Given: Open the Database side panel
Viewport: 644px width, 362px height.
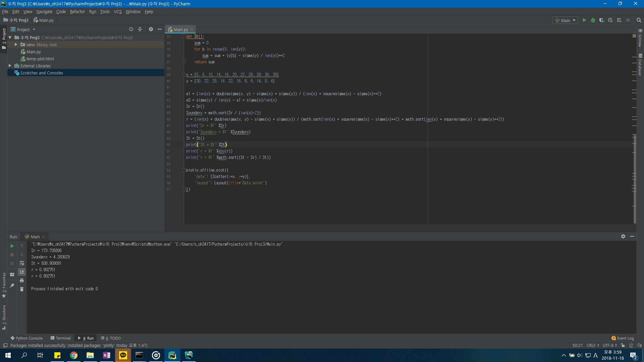Looking at the screenshot, I should (x=640, y=65).
